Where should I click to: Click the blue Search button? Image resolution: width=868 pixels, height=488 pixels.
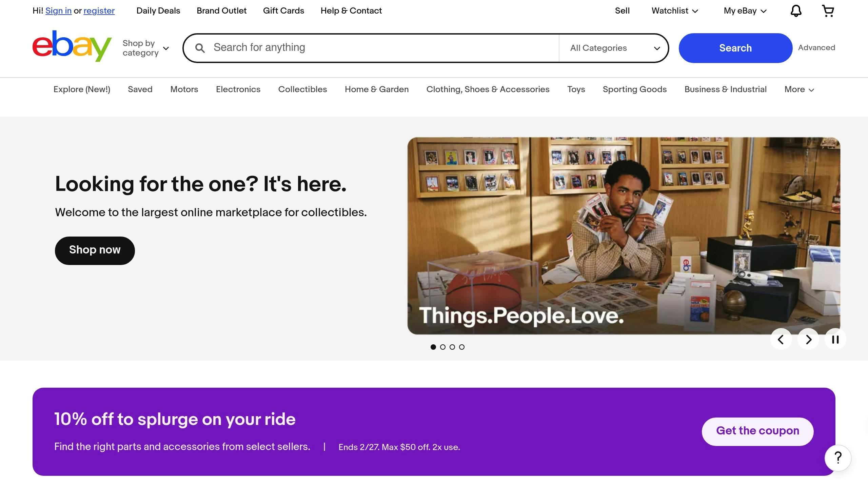point(735,48)
